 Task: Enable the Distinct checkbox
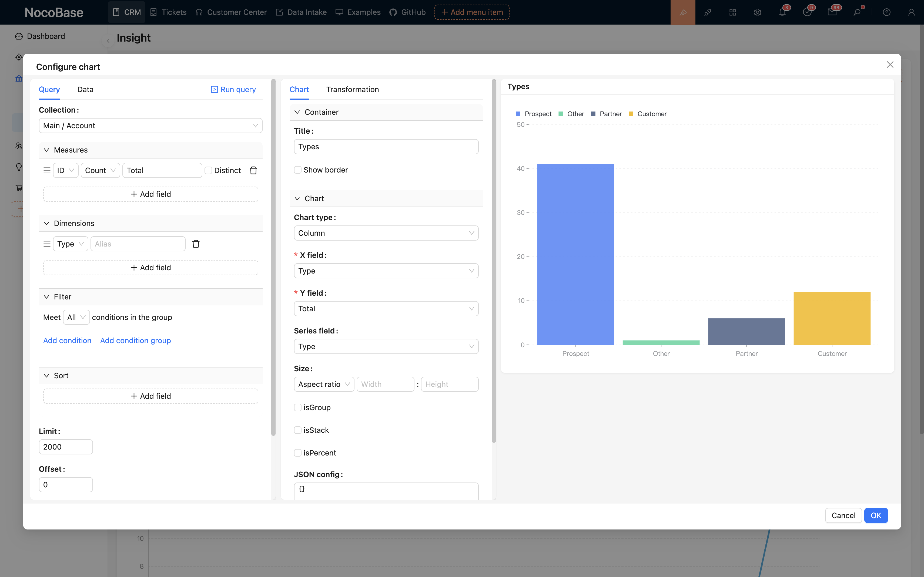click(x=209, y=170)
